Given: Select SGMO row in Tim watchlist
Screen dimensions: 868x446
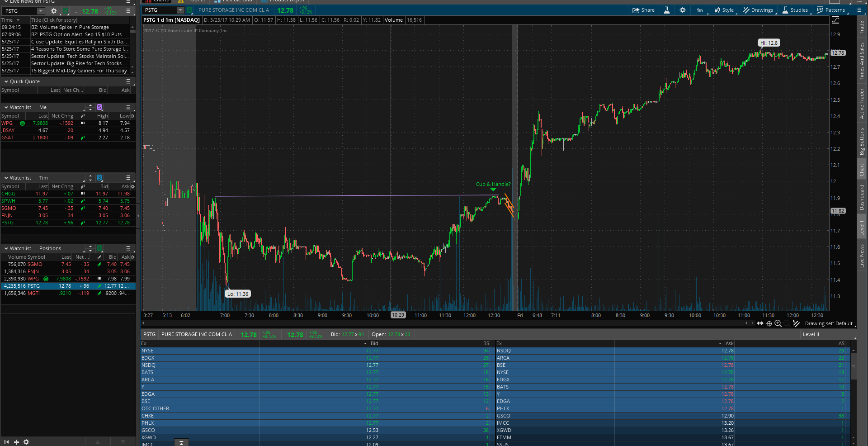Looking at the screenshot, I should click(x=68, y=208).
